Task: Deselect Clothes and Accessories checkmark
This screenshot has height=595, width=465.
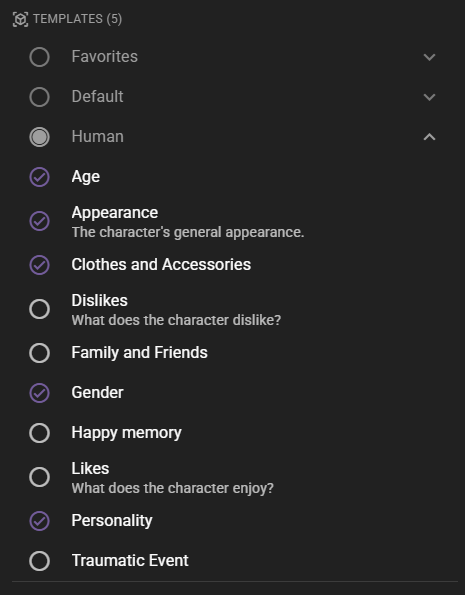Action: click(x=39, y=265)
